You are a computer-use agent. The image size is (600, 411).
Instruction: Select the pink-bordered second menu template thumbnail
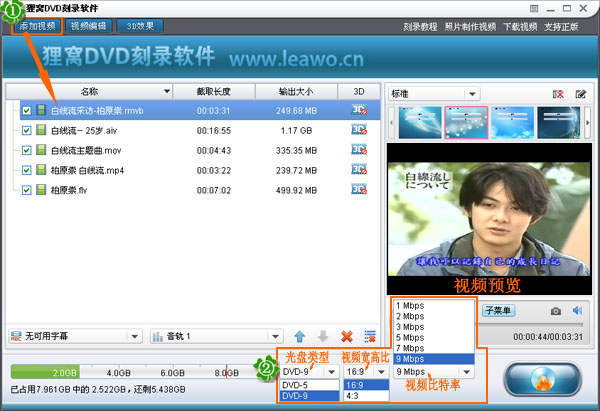coord(466,122)
